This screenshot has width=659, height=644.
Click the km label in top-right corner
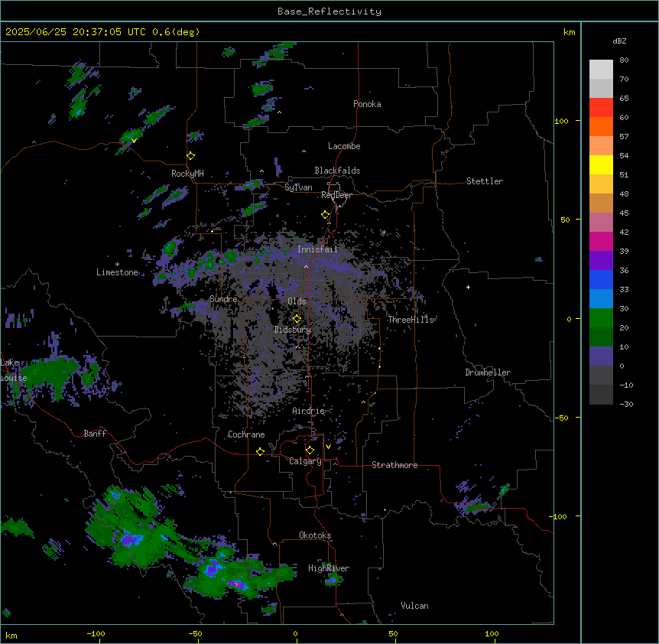click(570, 32)
